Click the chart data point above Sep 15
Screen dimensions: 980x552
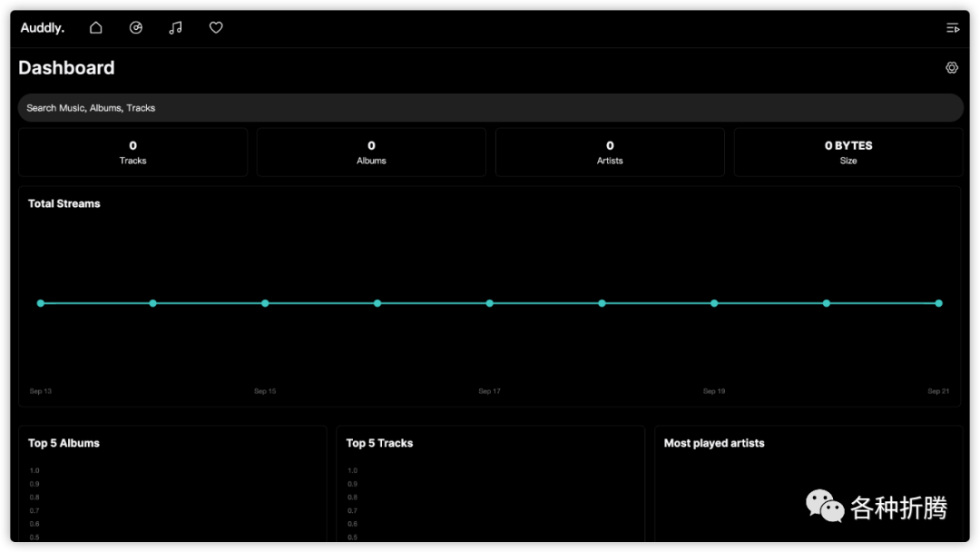coord(265,303)
